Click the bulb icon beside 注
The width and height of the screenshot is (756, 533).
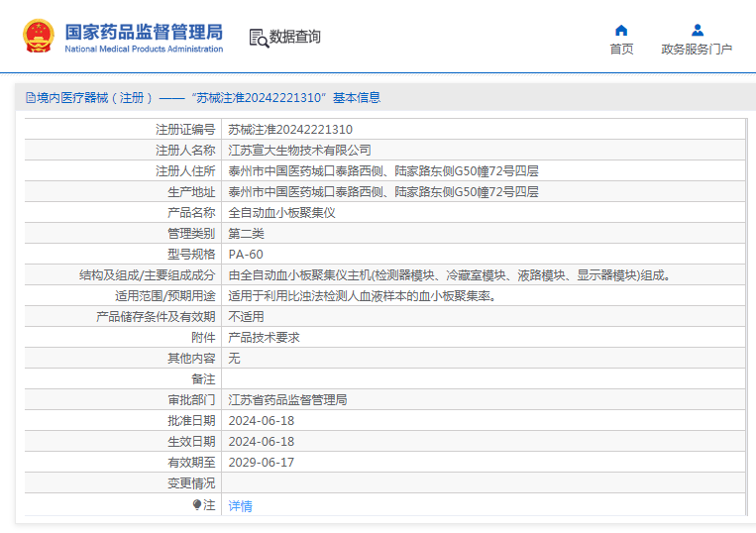click(197, 504)
